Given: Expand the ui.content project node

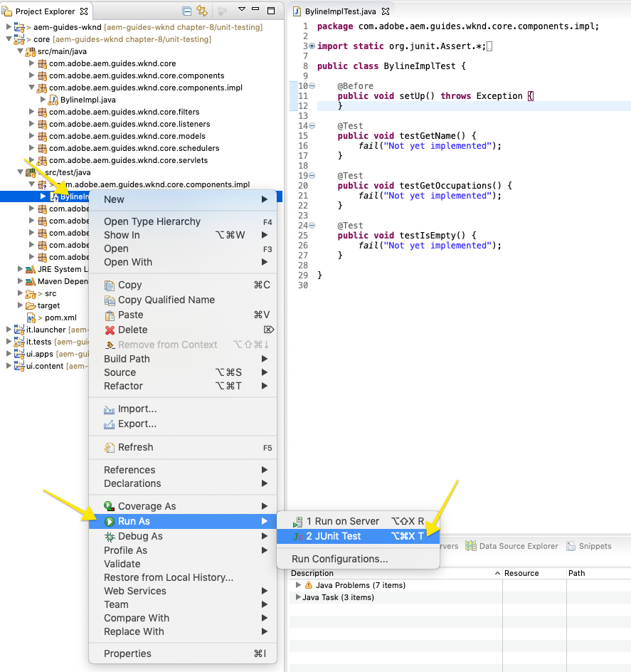Looking at the screenshot, I should [9, 366].
